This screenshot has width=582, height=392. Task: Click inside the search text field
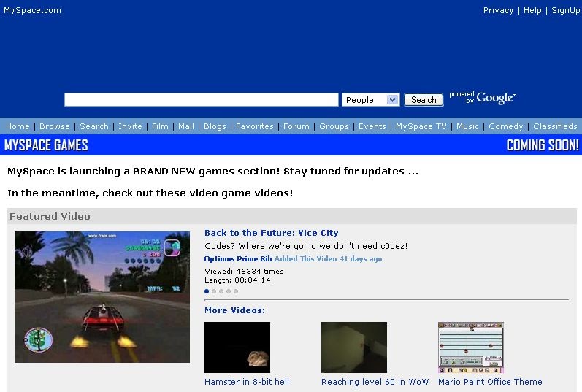pyautogui.click(x=201, y=99)
